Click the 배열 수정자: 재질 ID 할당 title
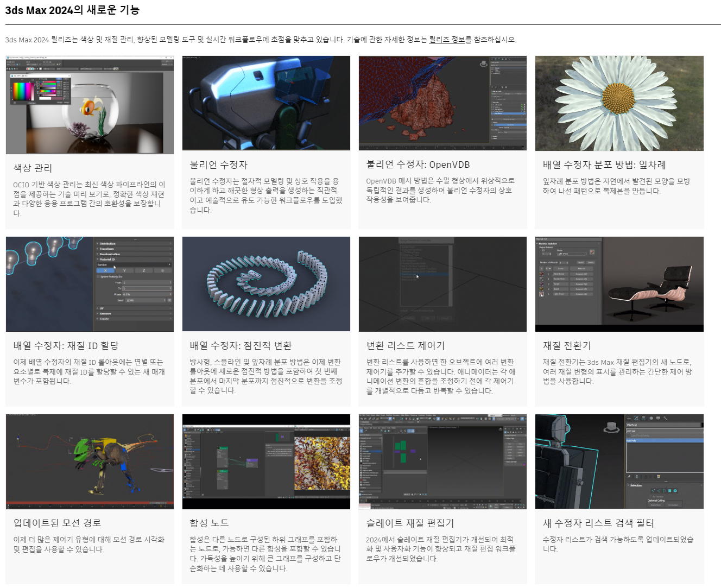The width and height of the screenshot is (721, 588). click(66, 345)
